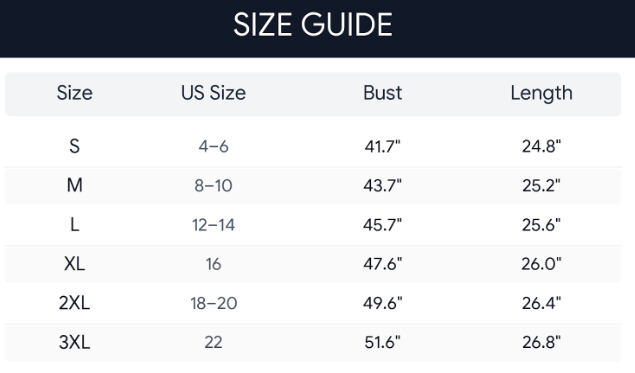Select the L size row label
Screen dimensions: 635x373
[x=75, y=225]
